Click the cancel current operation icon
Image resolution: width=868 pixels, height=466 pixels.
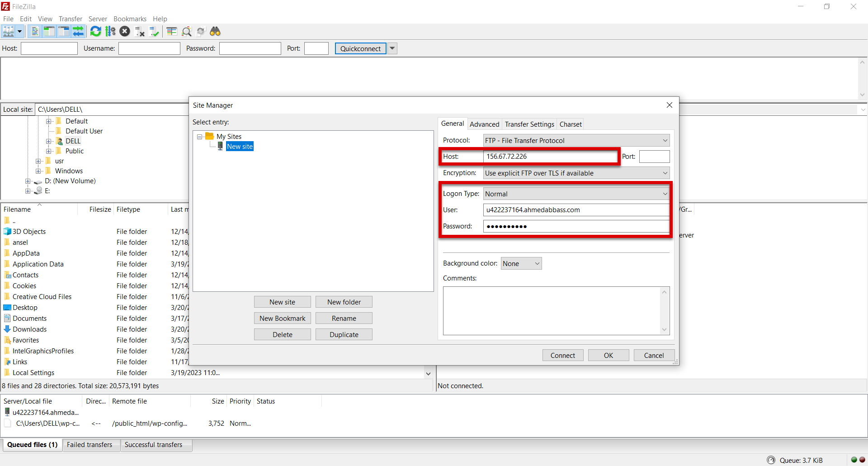[125, 31]
